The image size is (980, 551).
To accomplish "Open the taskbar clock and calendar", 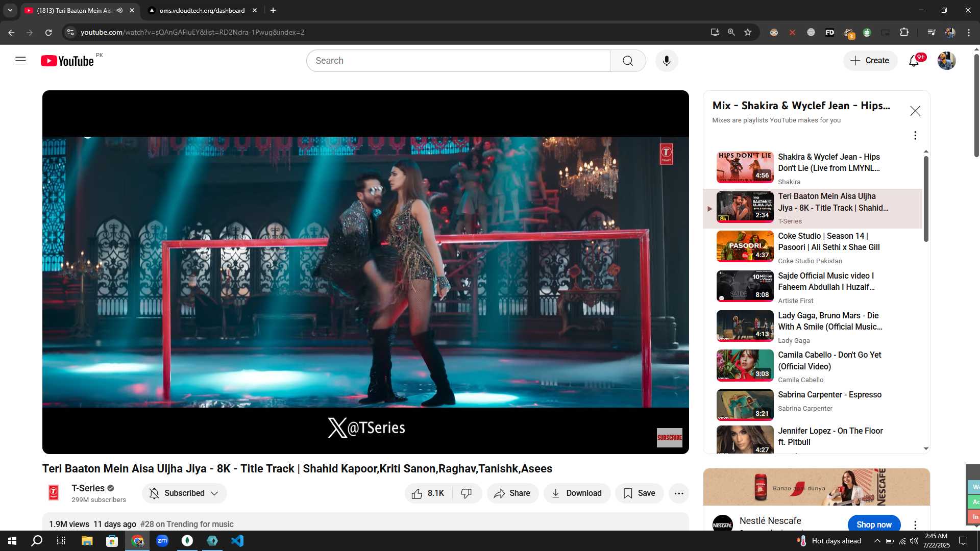I will coord(936,541).
